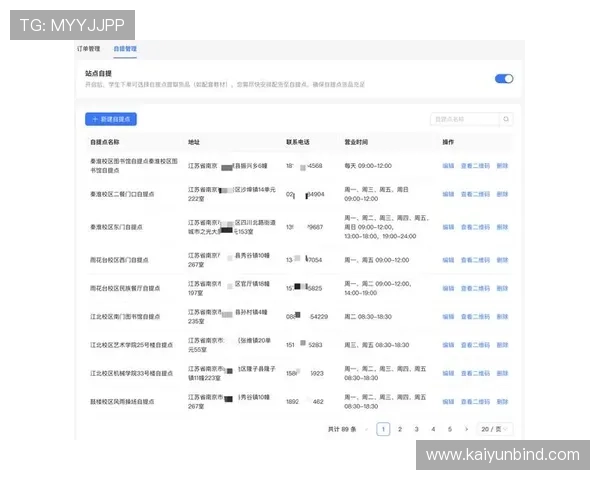600x480 pixels.
Task: Select the 鼓楼校区风雨操场自提点 name cell
Action: coord(122,402)
